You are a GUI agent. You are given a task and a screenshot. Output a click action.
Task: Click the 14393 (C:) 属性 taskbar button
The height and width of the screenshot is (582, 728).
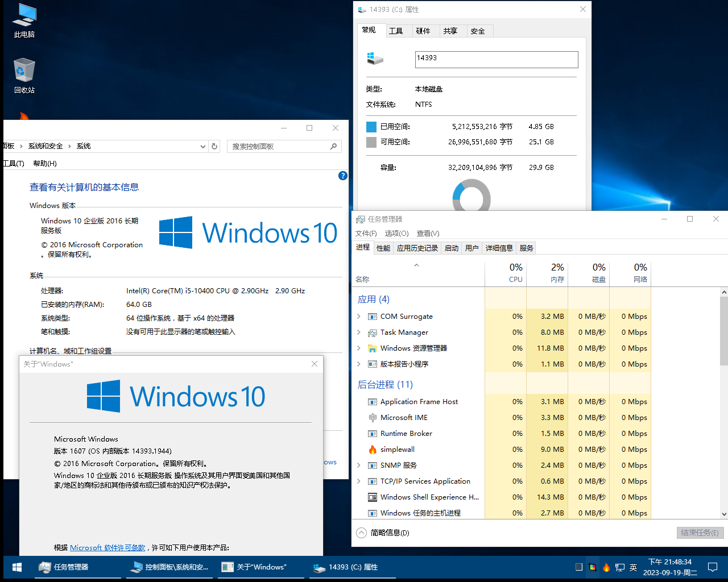353,567
